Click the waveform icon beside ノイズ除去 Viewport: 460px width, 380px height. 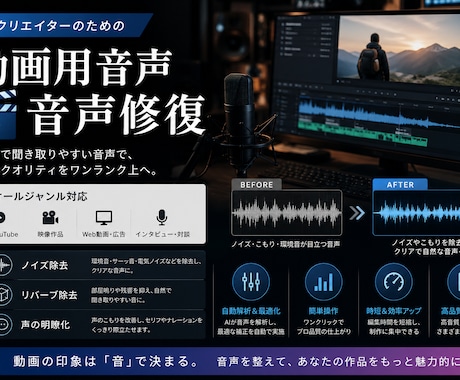point(3,265)
